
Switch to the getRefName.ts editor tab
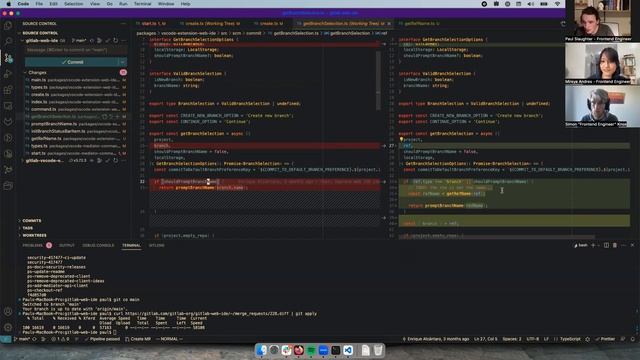419,24
